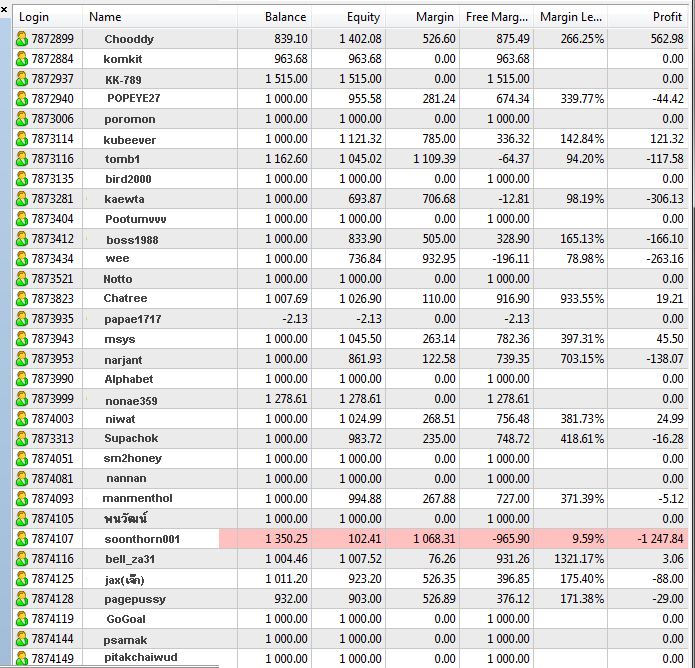Close the accounts panel with the X
Viewport: 695px width, 668px height.
(x=4, y=9)
